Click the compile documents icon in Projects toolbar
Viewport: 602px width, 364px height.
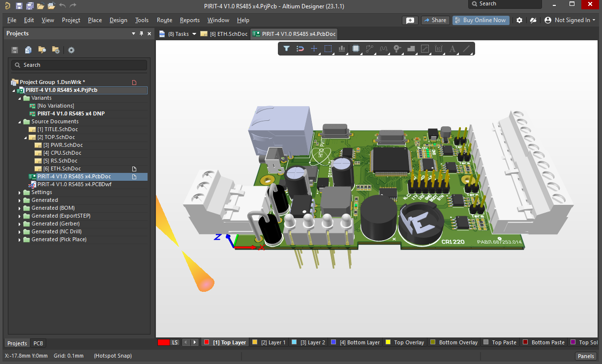tap(28, 50)
